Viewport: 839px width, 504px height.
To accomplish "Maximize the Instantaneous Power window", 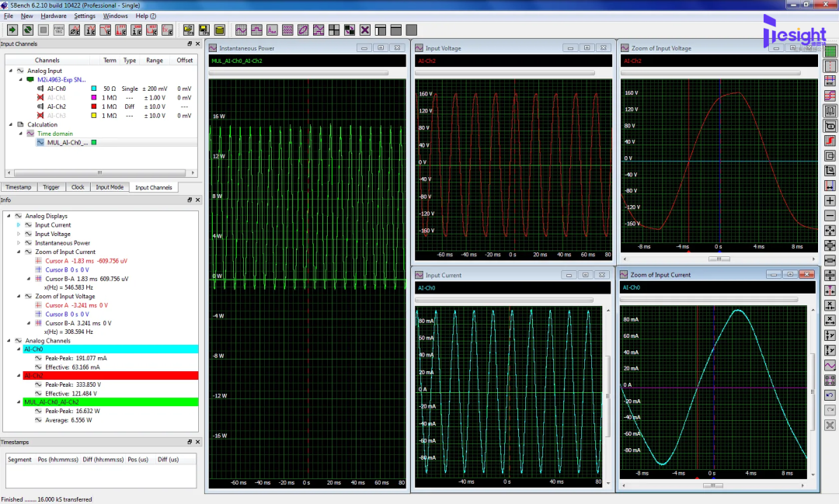I will (x=381, y=48).
